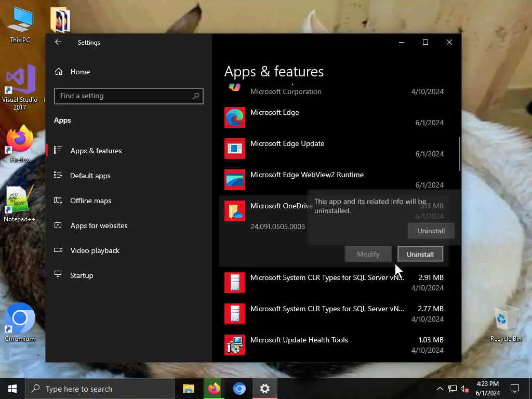Click the muted volume tray icon
This screenshot has width=532, height=399.
click(x=465, y=389)
